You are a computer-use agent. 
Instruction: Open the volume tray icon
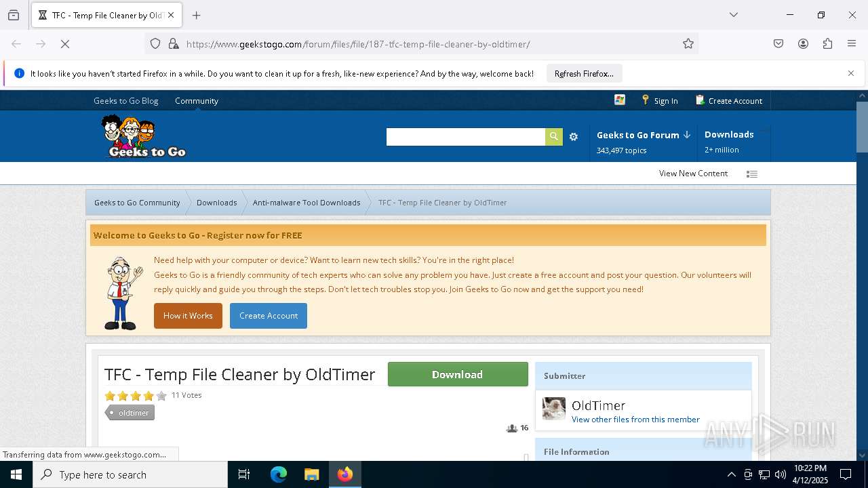781,474
